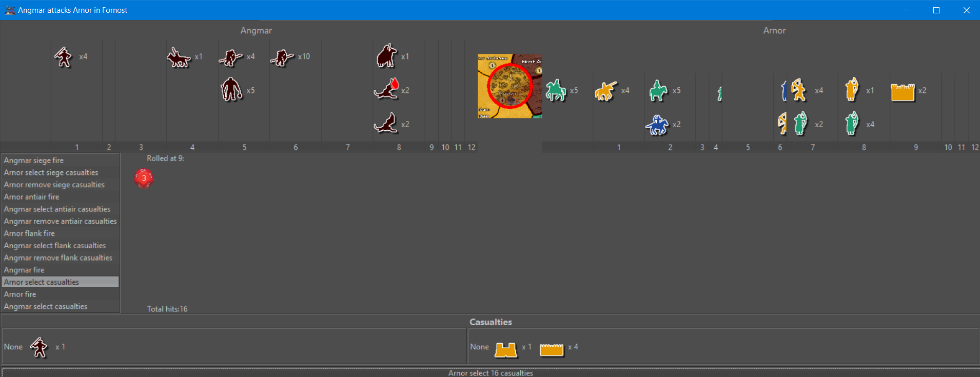
Task: Click the Angmar warrior icon in casualties panel
Action: 39,347
